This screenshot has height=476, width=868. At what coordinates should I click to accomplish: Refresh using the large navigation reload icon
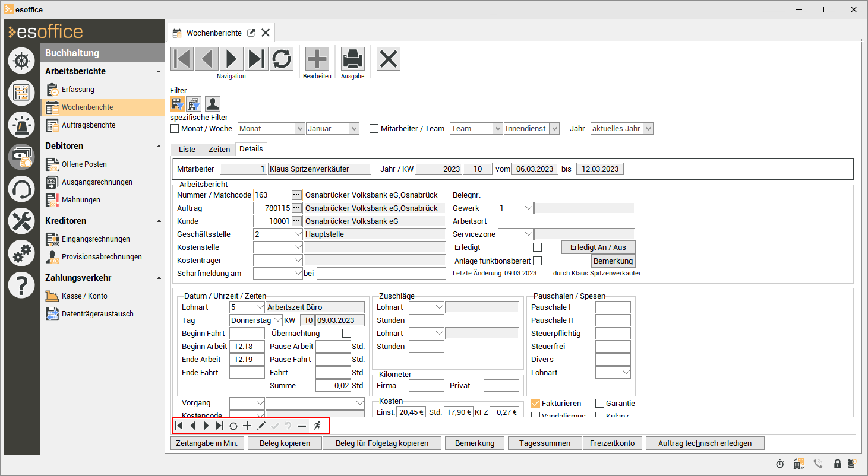tap(282, 59)
